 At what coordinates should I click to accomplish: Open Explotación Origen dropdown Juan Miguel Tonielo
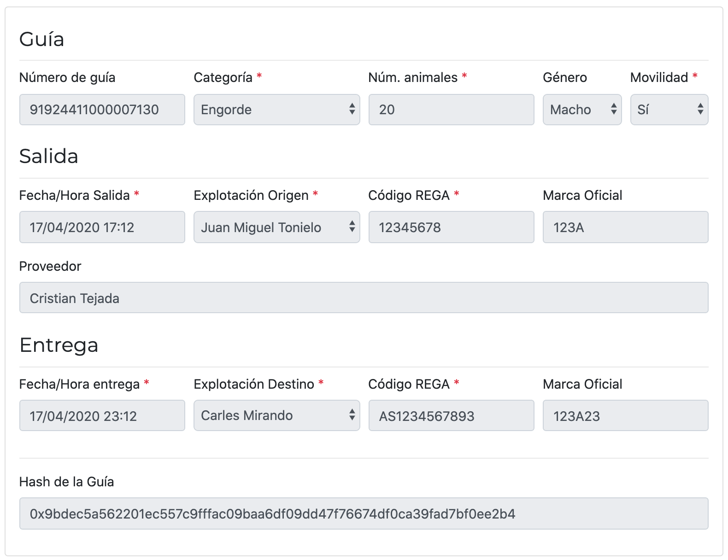(x=276, y=227)
